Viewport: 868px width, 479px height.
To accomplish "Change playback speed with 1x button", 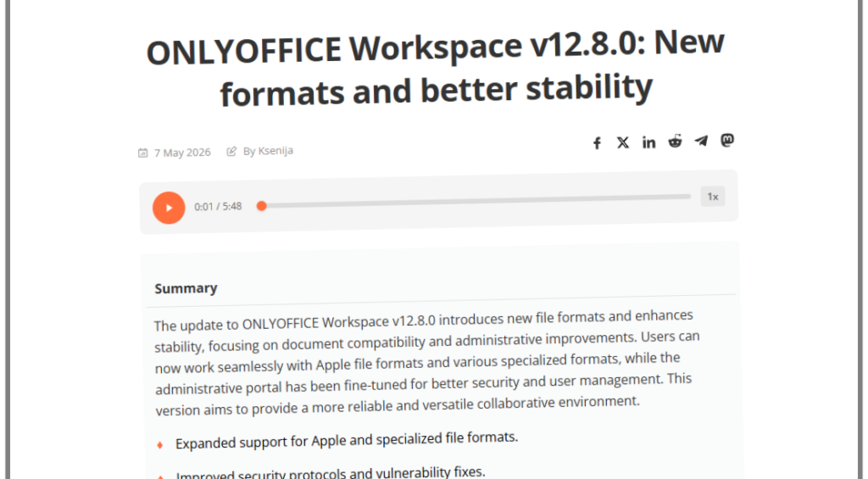I will click(x=712, y=197).
